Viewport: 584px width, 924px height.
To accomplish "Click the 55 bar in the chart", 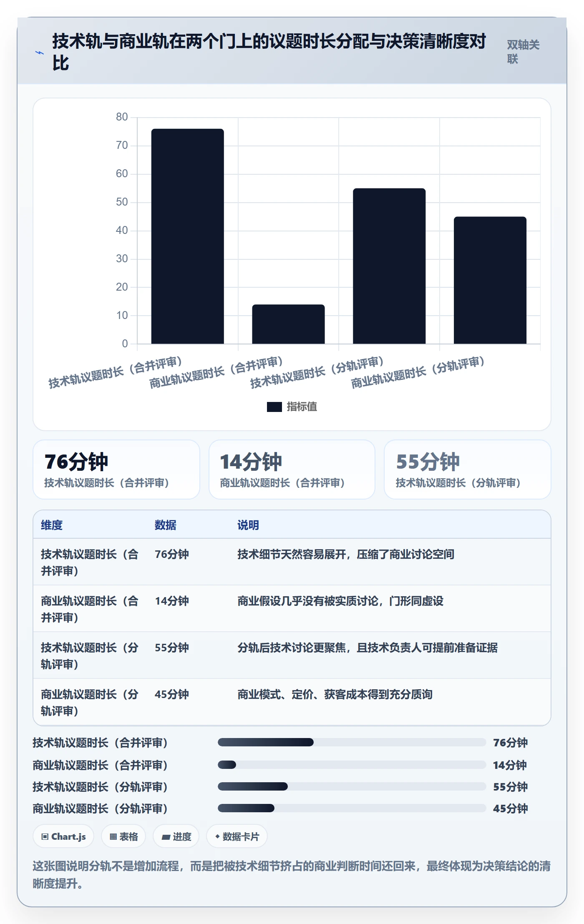I will (x=389, y=266).
